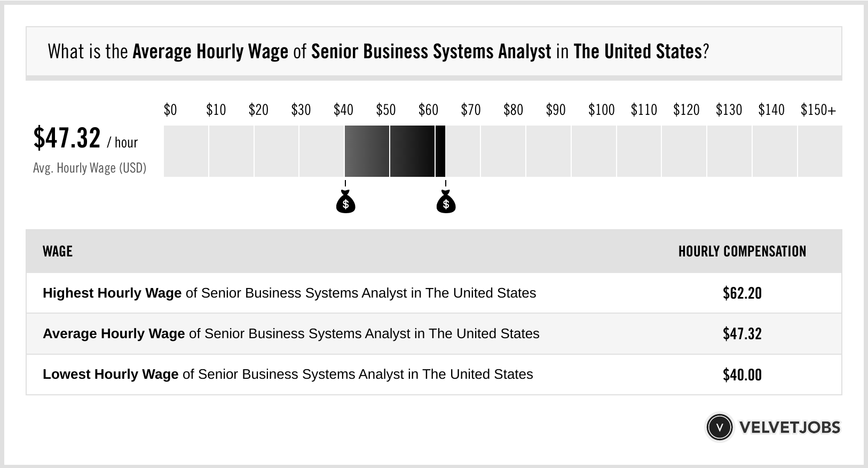Click the Average Hourly Wage row label
The height and width of the screenshot is (468, 868).
tap(291, 334)
